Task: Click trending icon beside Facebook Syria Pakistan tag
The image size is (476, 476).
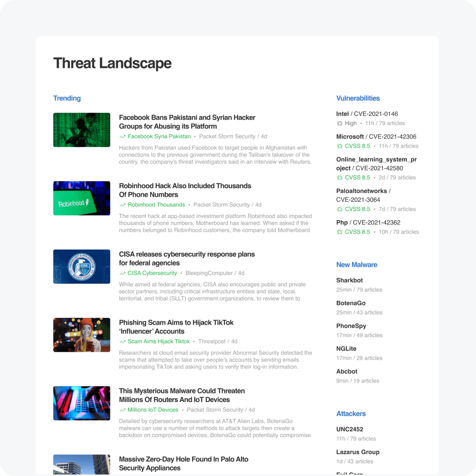Action: (122, 137)
